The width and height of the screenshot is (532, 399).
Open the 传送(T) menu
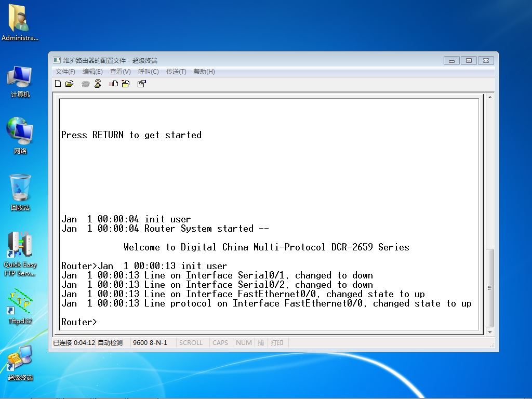(176, 72)
